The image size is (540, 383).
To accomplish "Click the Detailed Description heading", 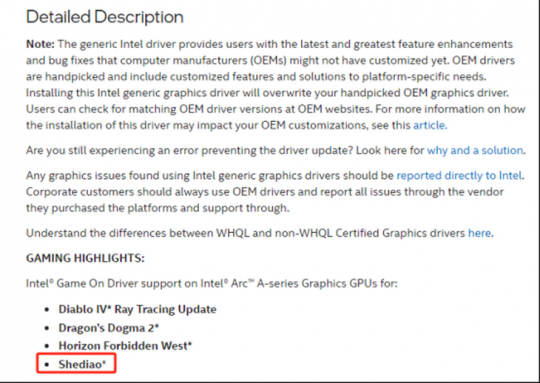I will pos(105,17).
